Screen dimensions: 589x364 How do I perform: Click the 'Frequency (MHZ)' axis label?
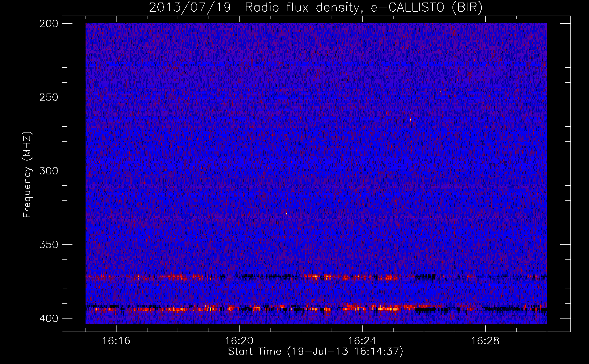pyautogui.click(x=28, y=175)
